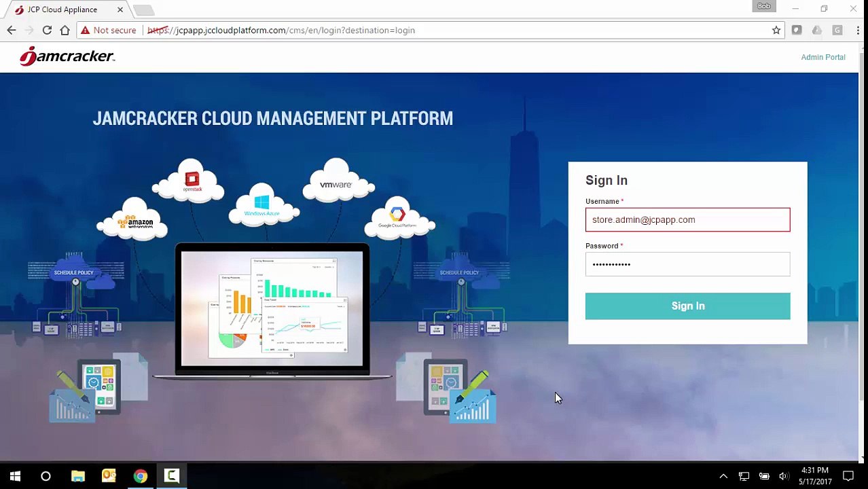Click the Not secure warning icon
The width and height of the screenshot is (868, 489).
(85, 30)
